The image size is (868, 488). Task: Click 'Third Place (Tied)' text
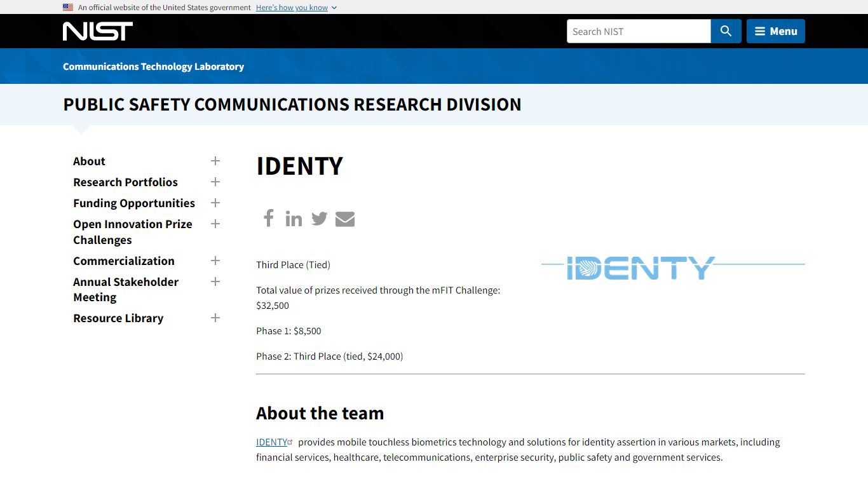pos(293,265)
